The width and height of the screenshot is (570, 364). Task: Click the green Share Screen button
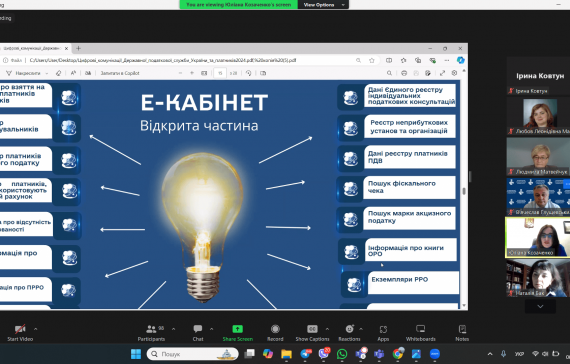click(x=237, y=333)
